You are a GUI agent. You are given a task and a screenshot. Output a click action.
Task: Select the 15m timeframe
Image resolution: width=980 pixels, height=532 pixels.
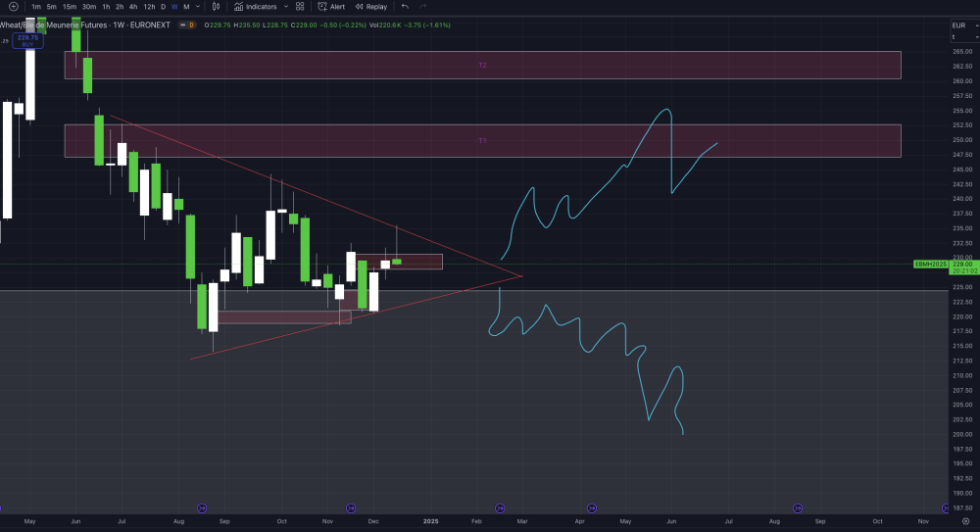tap(70, 7)
